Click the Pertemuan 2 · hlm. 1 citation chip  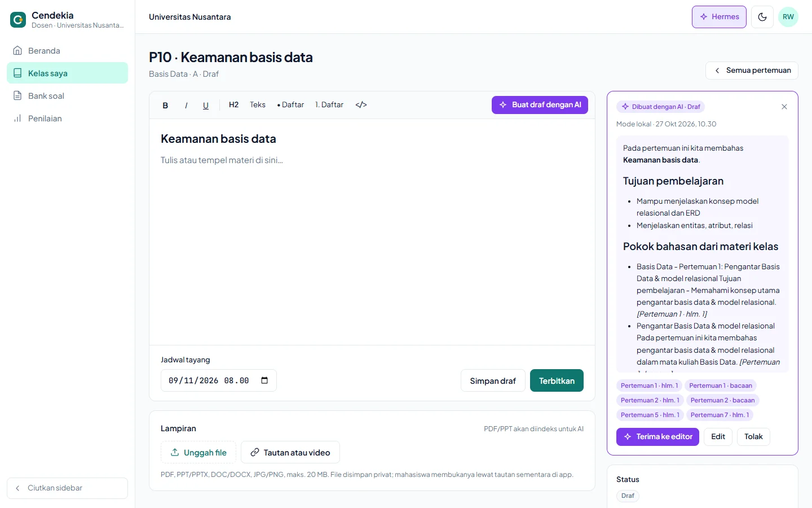point(650,400)
